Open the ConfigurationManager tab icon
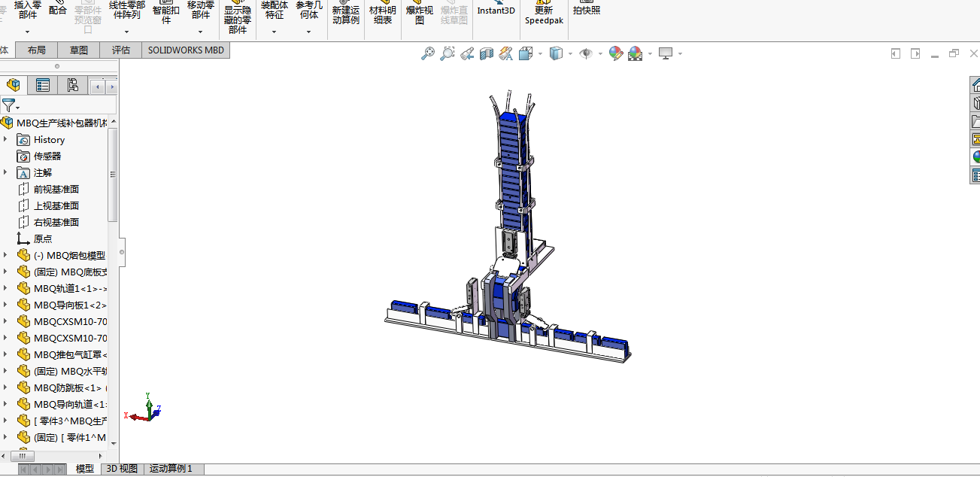 point(72,86)
